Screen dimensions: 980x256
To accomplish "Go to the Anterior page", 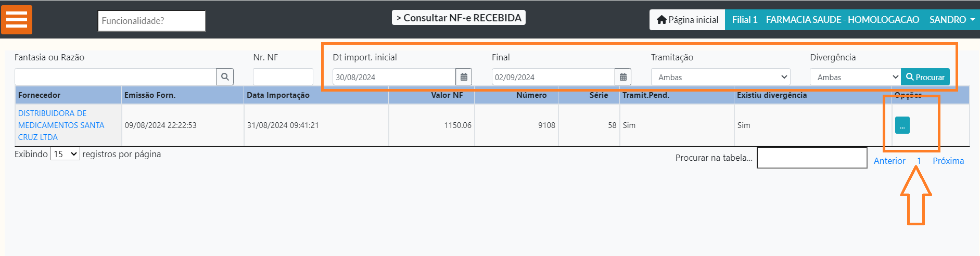I will tap(889, 161).
